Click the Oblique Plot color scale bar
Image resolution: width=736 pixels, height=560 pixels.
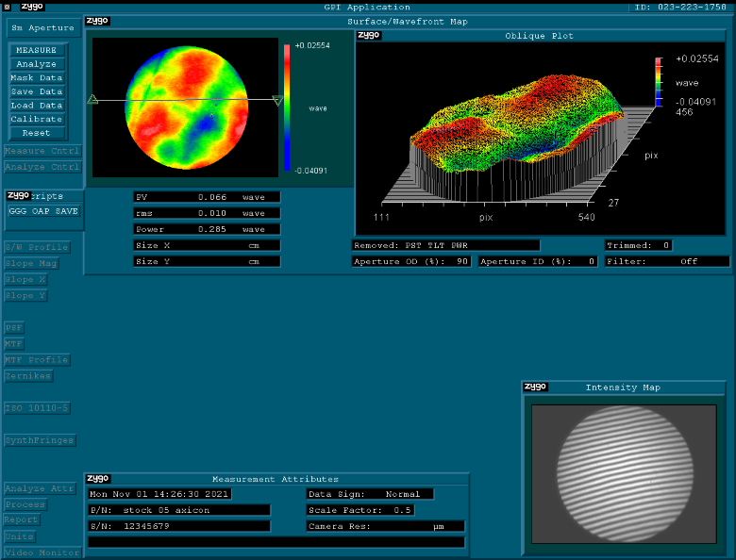[659, 82]
